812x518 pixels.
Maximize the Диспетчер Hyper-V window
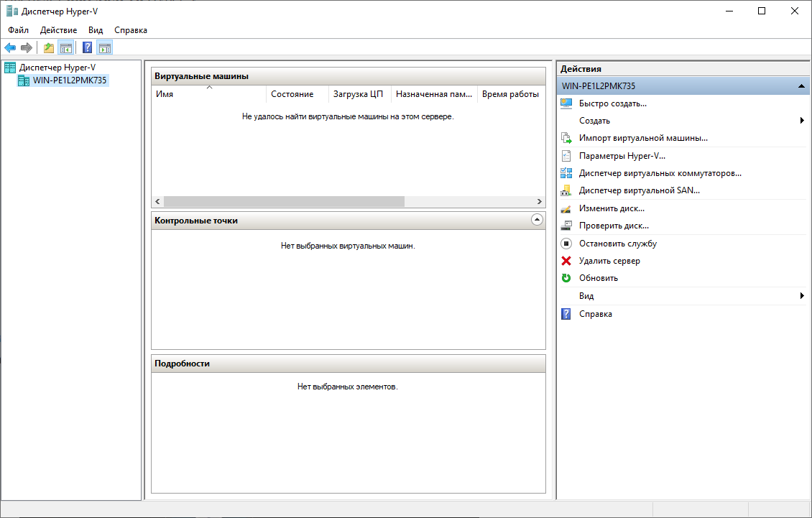[761, 11]
